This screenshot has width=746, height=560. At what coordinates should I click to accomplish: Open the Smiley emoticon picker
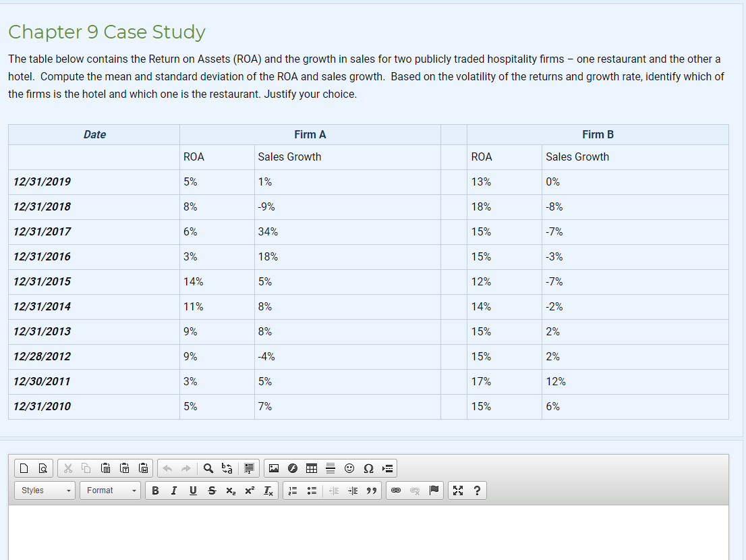click(x=349, y=468)
